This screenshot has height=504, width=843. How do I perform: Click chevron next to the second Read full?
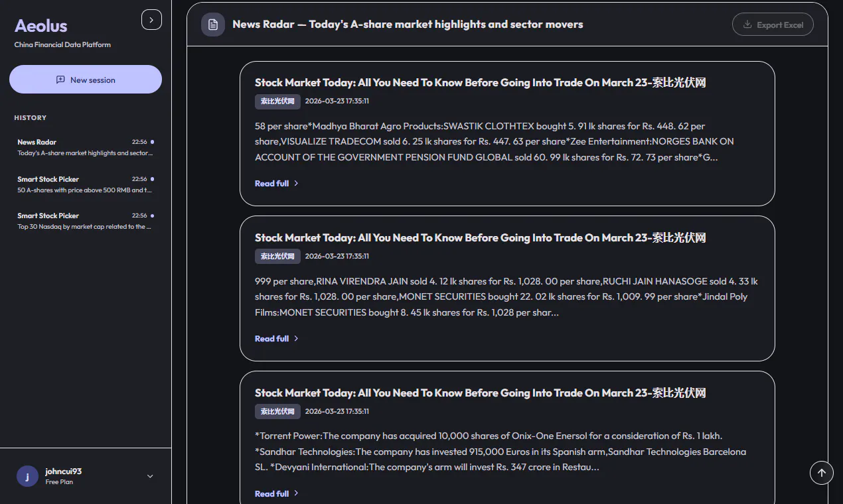pos(296,338)
